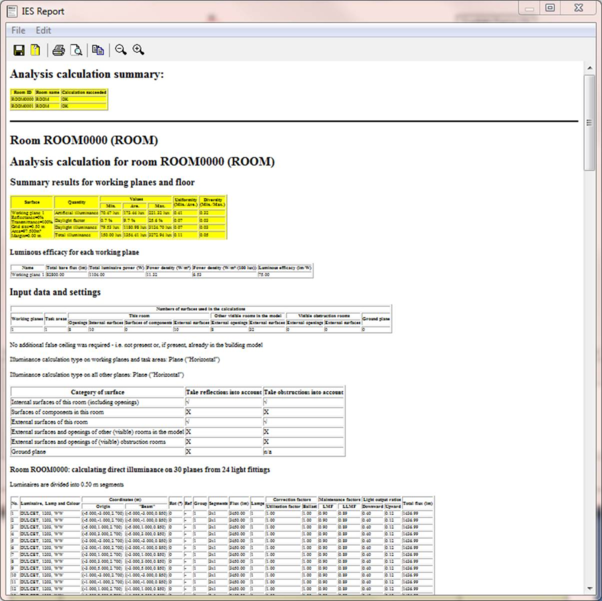
Task: Click the IES Report title bar icon
Action: tap(11, 11)
